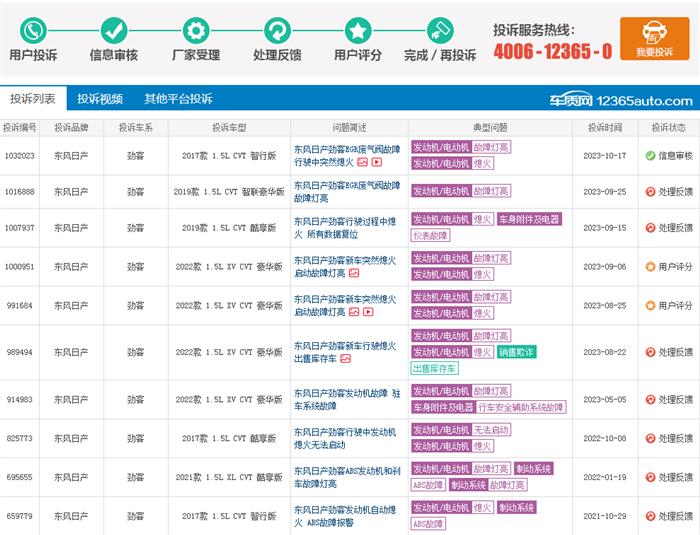Screen dimensions: 700x535
Task: Open image icon in complaint 1000951 description
Action: pos(354,273)
